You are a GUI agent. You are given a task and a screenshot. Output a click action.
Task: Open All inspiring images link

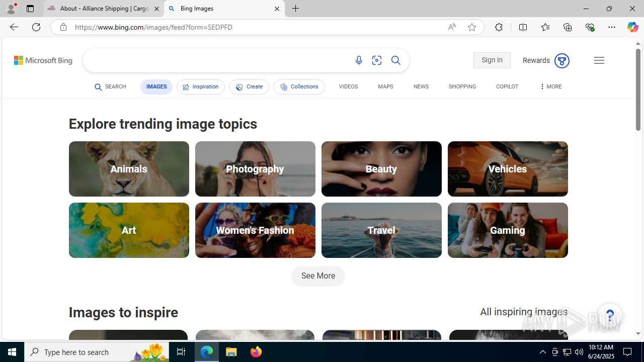524,312
